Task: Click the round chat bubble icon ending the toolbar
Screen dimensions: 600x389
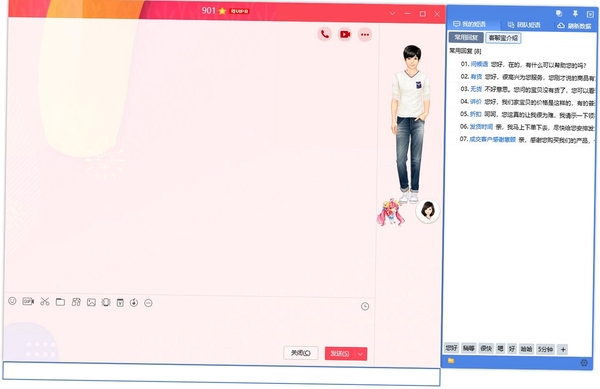Action: click(x=148, y=303)
